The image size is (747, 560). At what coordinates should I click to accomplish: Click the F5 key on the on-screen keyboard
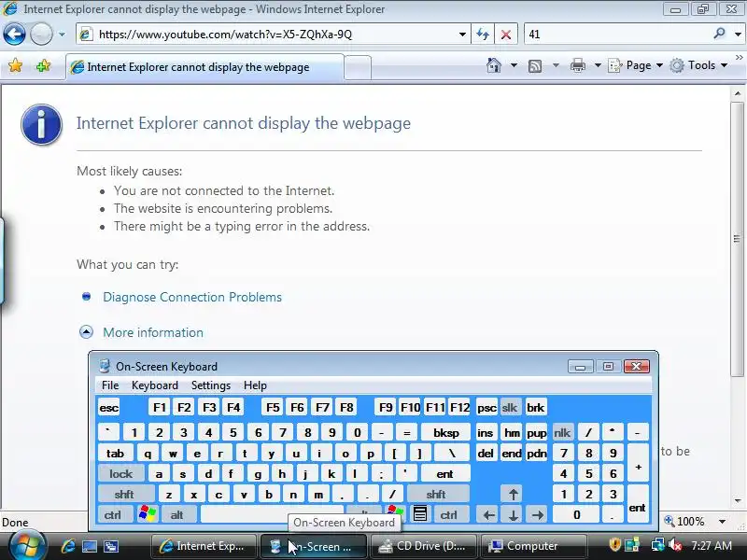pyautogui.click(x=273, y=408)
